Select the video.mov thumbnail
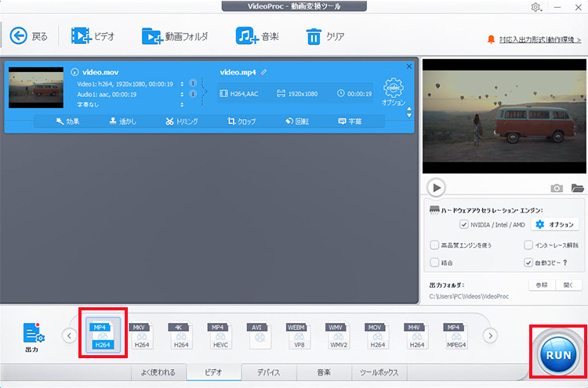 (x=36, y=88)
